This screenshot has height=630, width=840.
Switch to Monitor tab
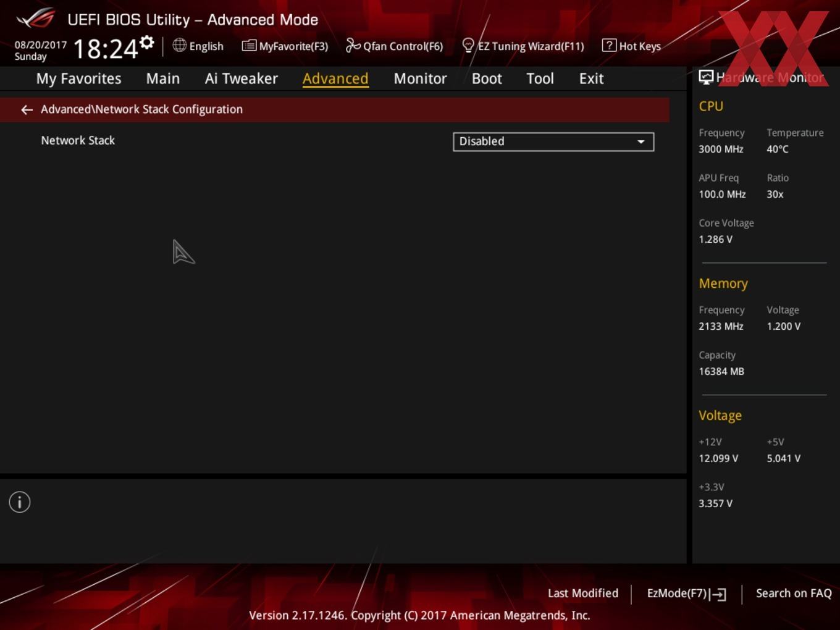click(421, 78)
